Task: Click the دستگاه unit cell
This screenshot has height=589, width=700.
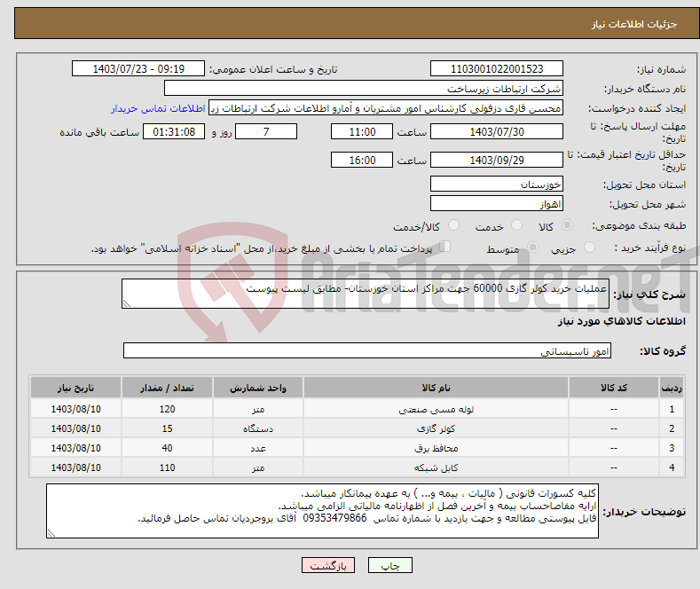Action: pyautogui.click(x=258, y=428)
